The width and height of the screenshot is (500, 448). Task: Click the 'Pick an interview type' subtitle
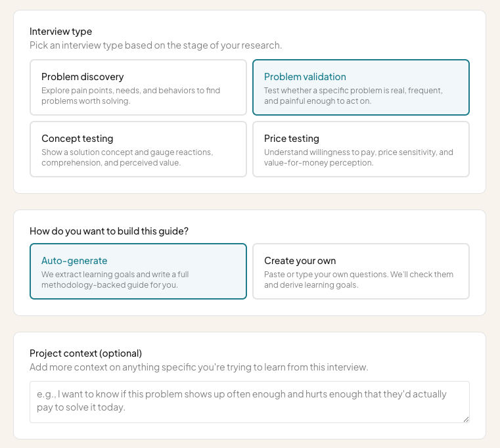tap(156, 45)
